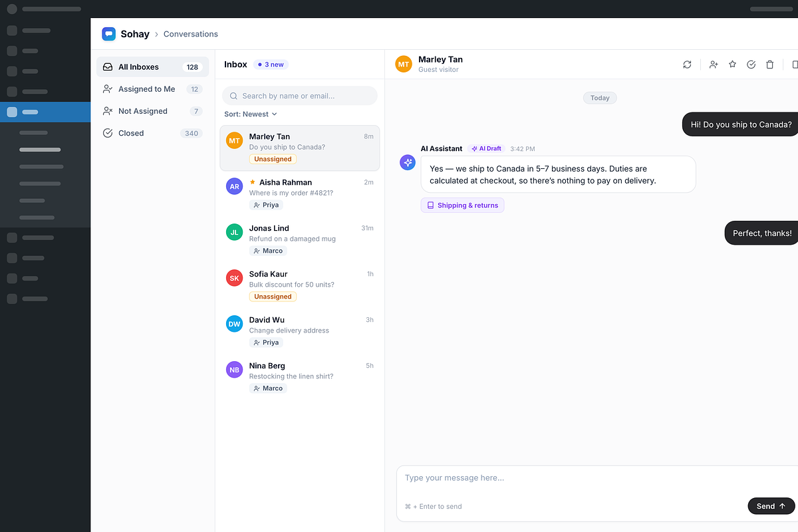The image size is (798, 532).
Task: Click the 3:42 PM timestamp
Action: click(523, 149)
